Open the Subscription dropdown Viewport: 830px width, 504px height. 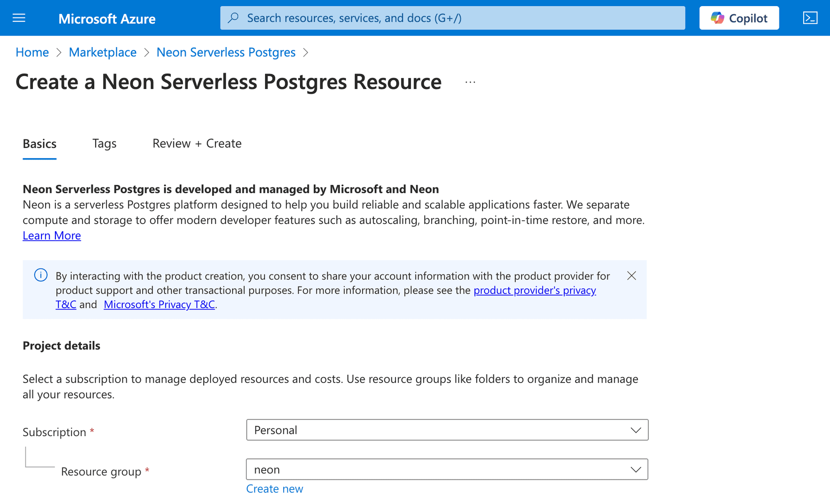click(x=447, y=430)
